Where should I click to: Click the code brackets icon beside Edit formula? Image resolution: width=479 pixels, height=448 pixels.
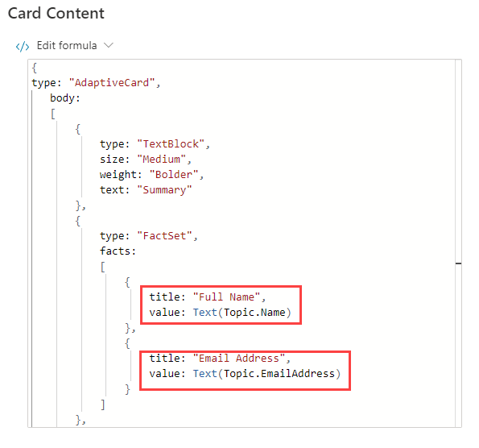click(23, 46)
